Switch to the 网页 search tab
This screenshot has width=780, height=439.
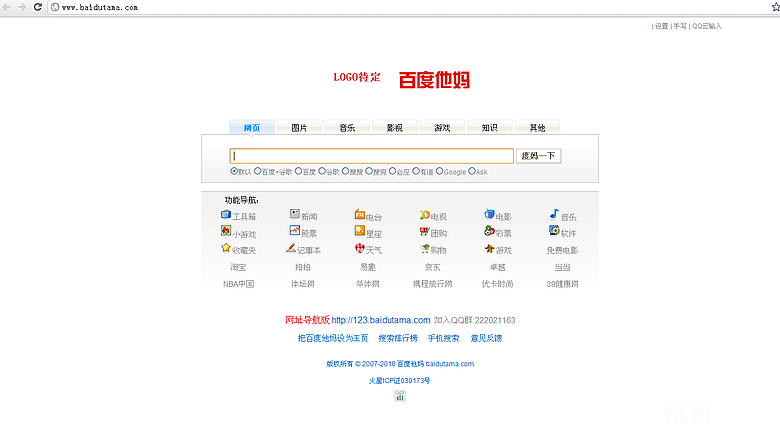[x=252, y=127]
